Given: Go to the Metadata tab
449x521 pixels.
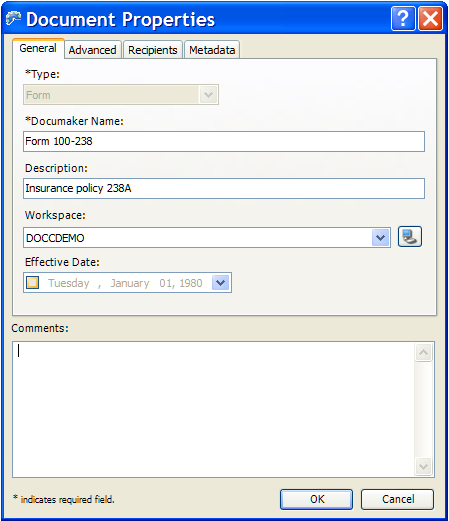Looking at the screenshot, I should 212,50.
